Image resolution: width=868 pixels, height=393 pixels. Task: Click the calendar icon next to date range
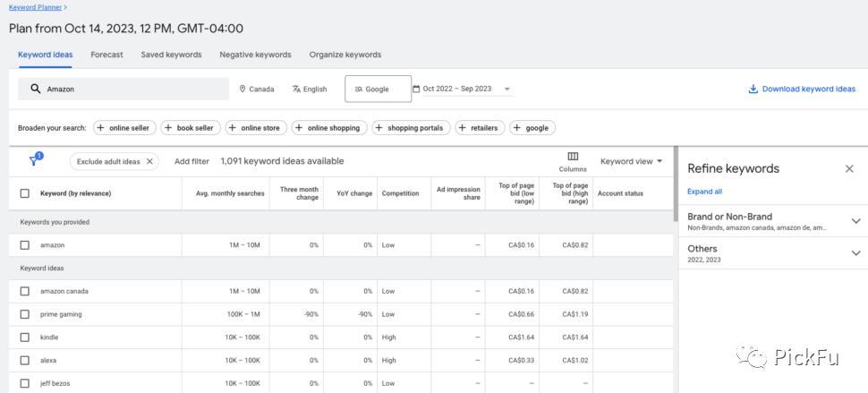(x=416, y=89)
